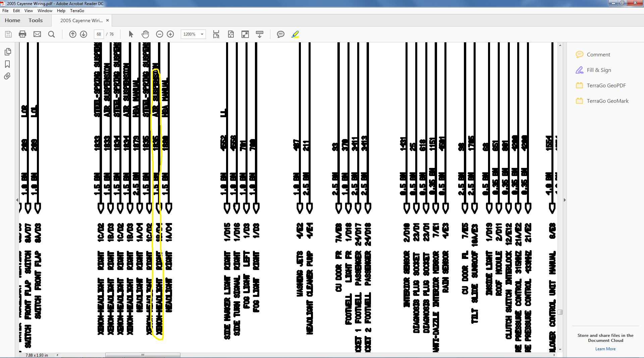Click the RAIN SENSOR wiring label
644x358 pixels.
tap(445, 272)
